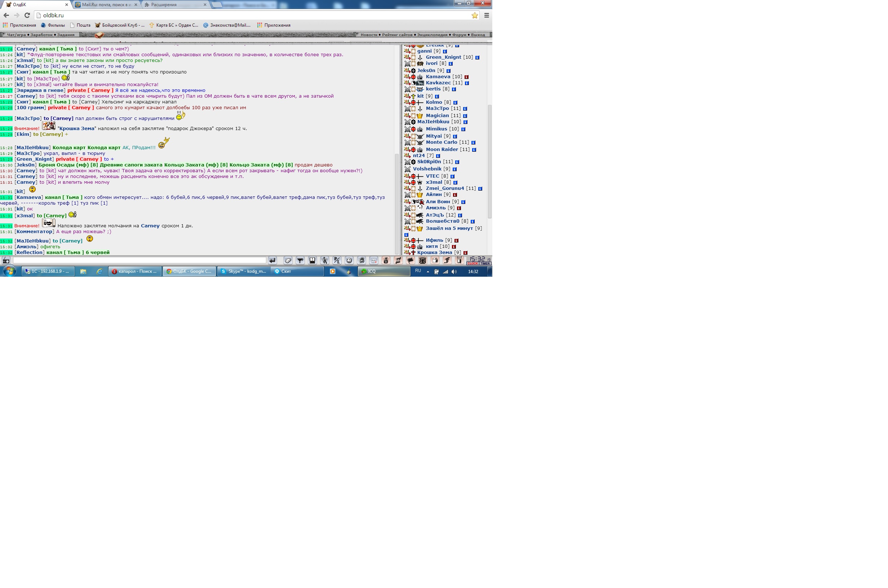Click the Энциклопедия link
888x588 pixels.
point(432,35)
